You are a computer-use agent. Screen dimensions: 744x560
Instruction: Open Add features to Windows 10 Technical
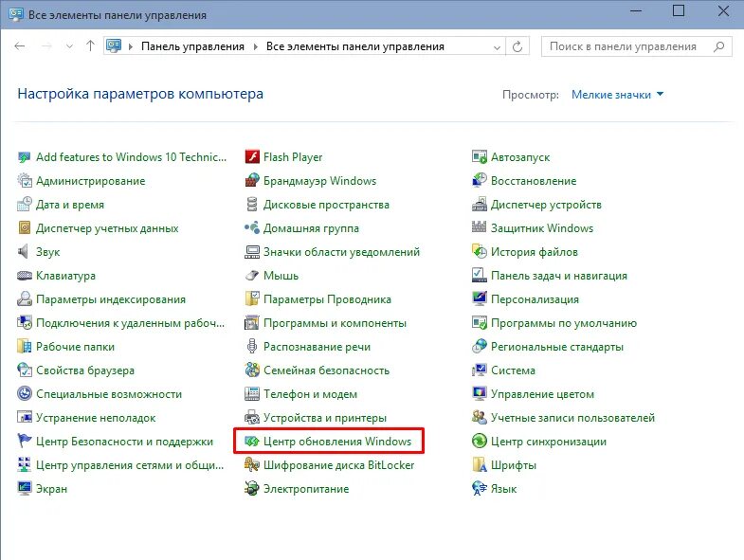coord(131,156)
